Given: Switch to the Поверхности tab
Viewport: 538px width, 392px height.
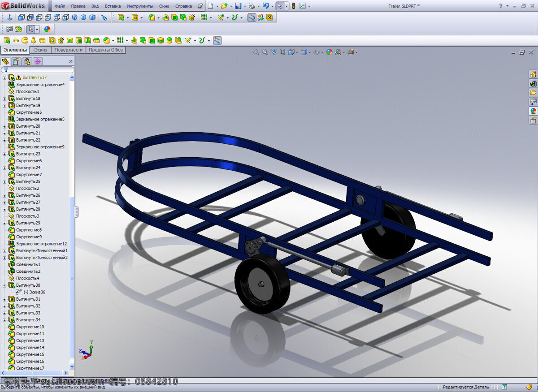Looking at the screenshot, I should pyautogui.click(x=69, y=50).
